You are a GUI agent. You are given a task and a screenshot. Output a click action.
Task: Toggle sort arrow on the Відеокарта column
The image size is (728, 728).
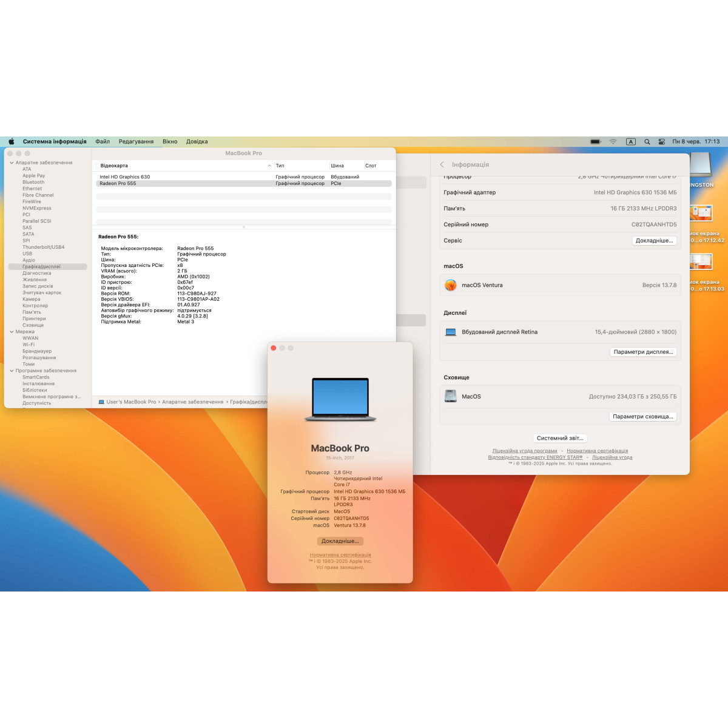(269, 166)
